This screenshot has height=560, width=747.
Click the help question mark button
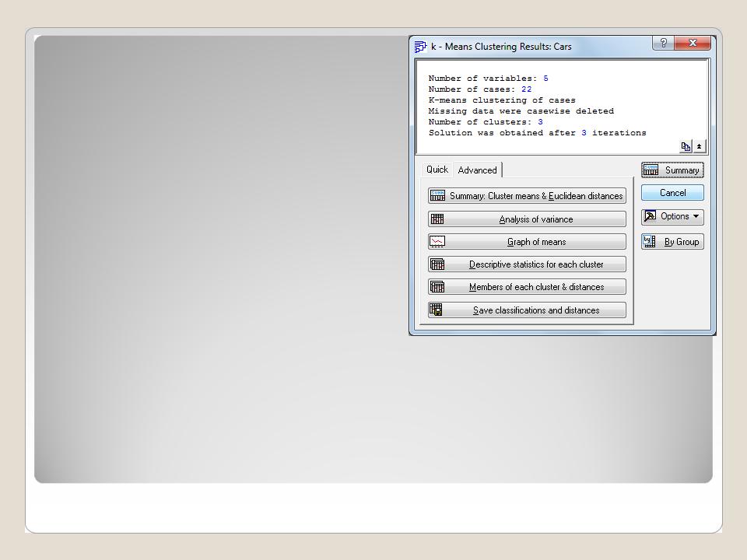(x=663, y=44)
